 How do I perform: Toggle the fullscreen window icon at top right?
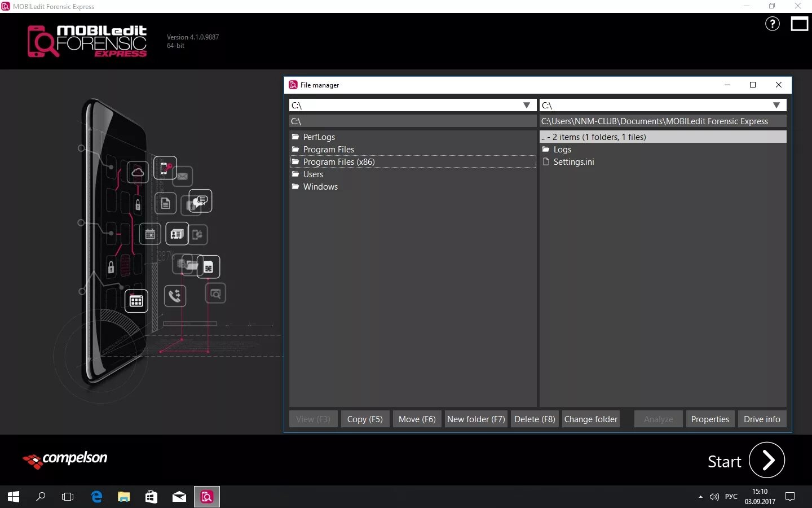[x=799, y=24]
